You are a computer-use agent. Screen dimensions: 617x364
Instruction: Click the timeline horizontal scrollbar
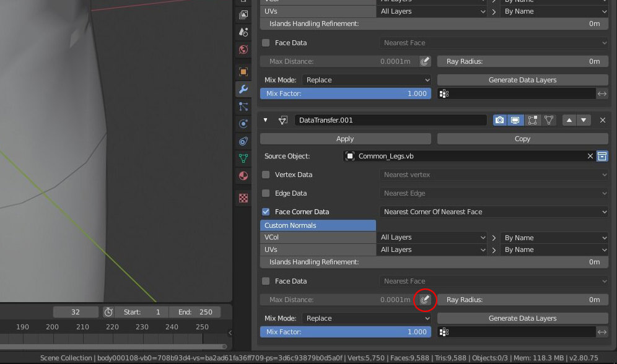[113, 347]
